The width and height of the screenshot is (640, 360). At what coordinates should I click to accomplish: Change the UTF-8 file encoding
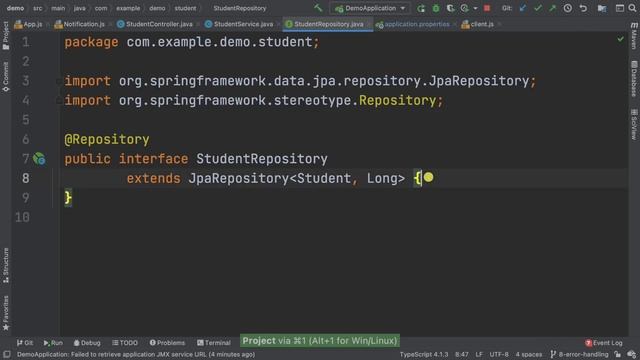[499, 355]
